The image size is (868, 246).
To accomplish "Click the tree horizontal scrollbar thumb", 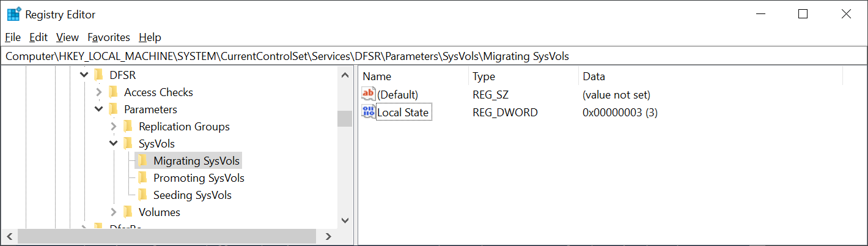I will (x=167, y=236).
